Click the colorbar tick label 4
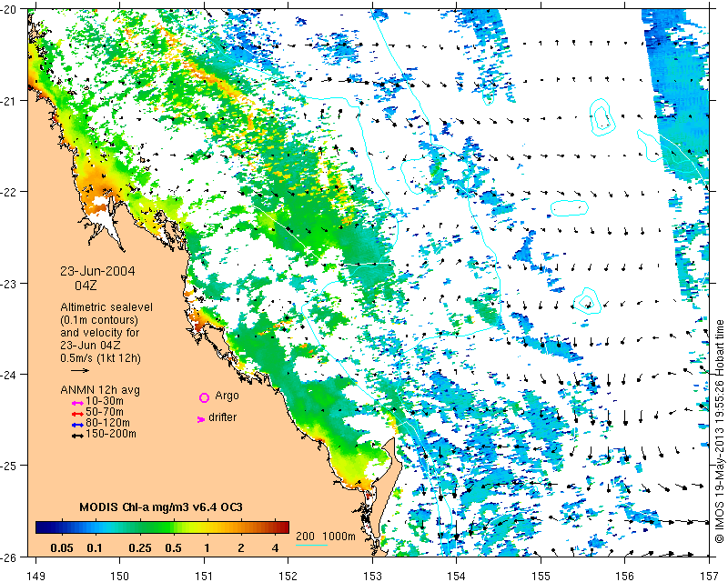This screenshot has width=728, height=582. [276, 548]
